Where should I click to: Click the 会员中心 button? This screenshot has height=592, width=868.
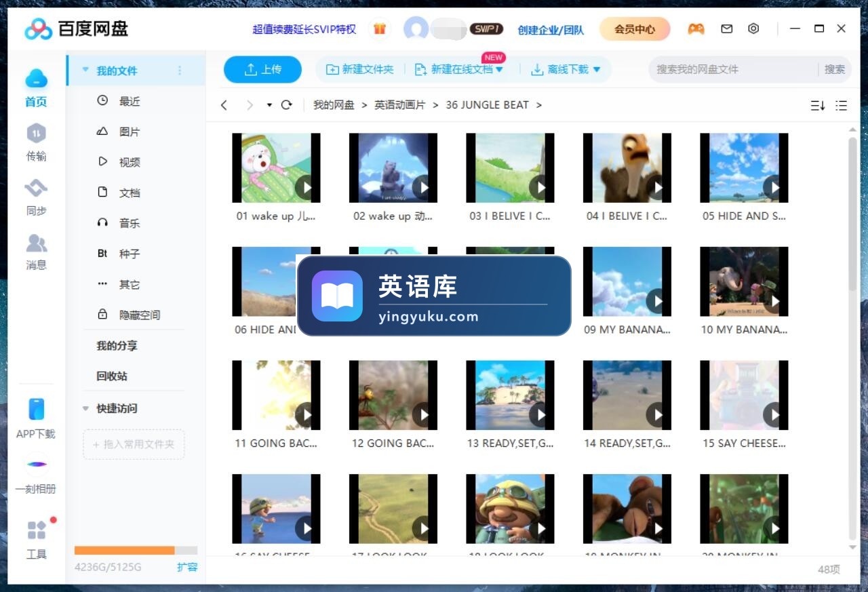(x=635, y=29)
